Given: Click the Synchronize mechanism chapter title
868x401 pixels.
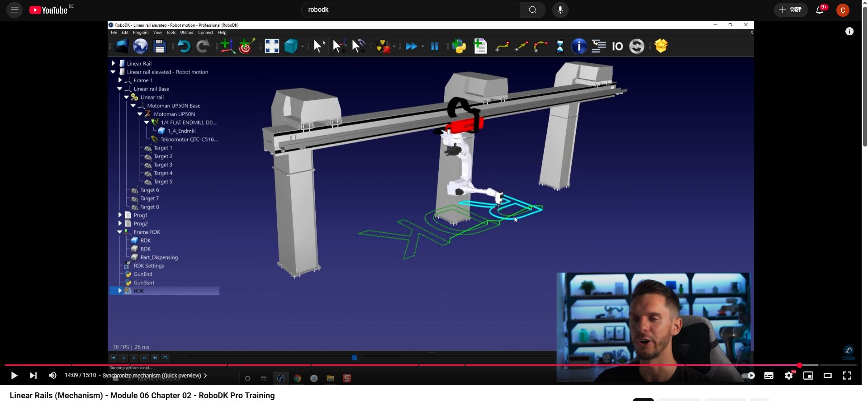Looking at the screenshot, I should [x=152, y=376].
